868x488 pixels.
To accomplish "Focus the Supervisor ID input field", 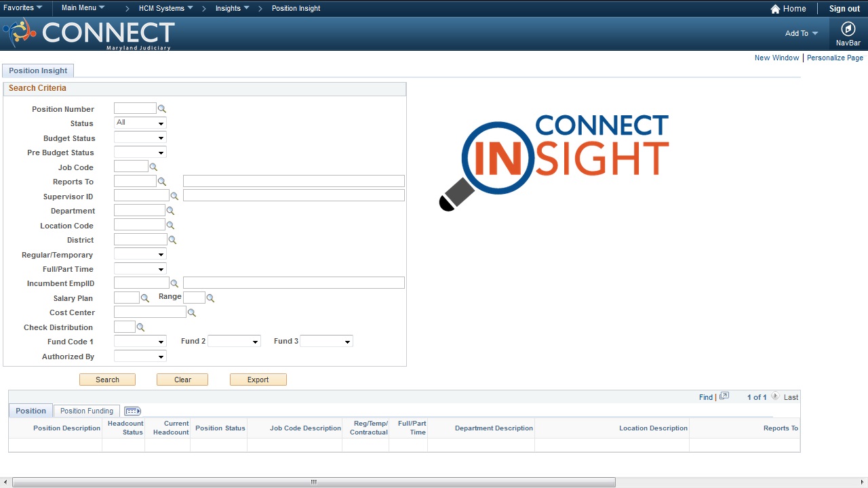I will point(142,196).
